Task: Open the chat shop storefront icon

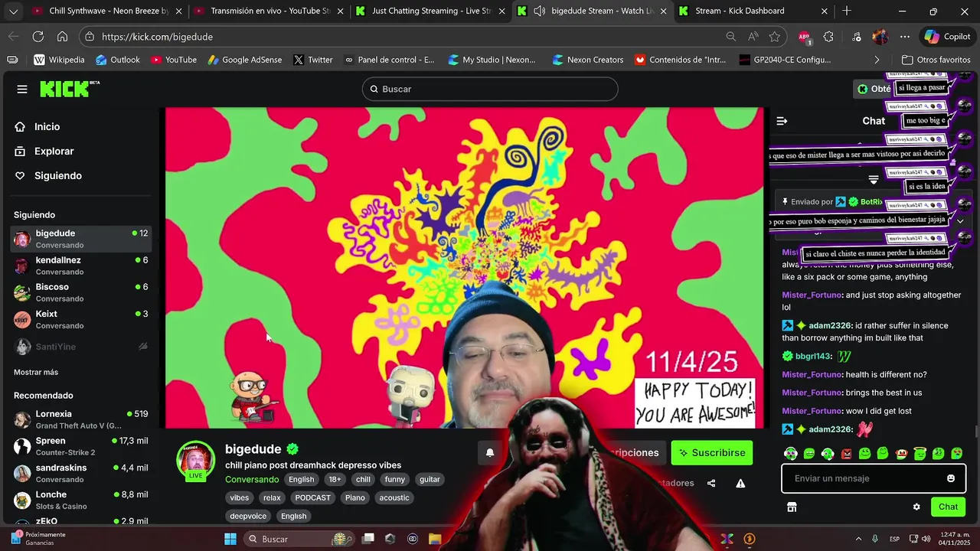Action: tap(792, 507)
